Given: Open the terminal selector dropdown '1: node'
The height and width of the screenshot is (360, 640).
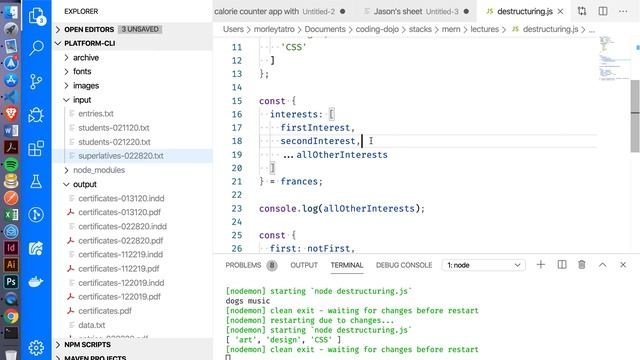Looking at the screenshot, I should pos(483,265).
